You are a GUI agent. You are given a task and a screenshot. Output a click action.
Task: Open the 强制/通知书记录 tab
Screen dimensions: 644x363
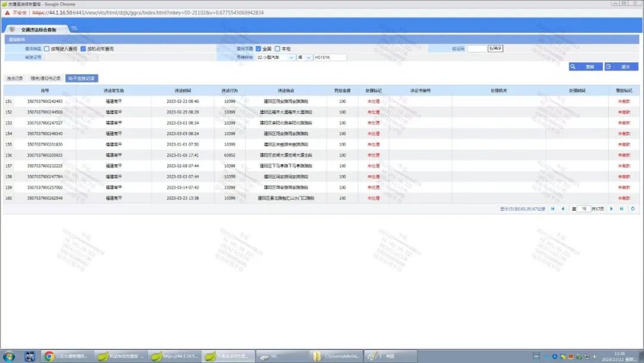coord(45,79)
